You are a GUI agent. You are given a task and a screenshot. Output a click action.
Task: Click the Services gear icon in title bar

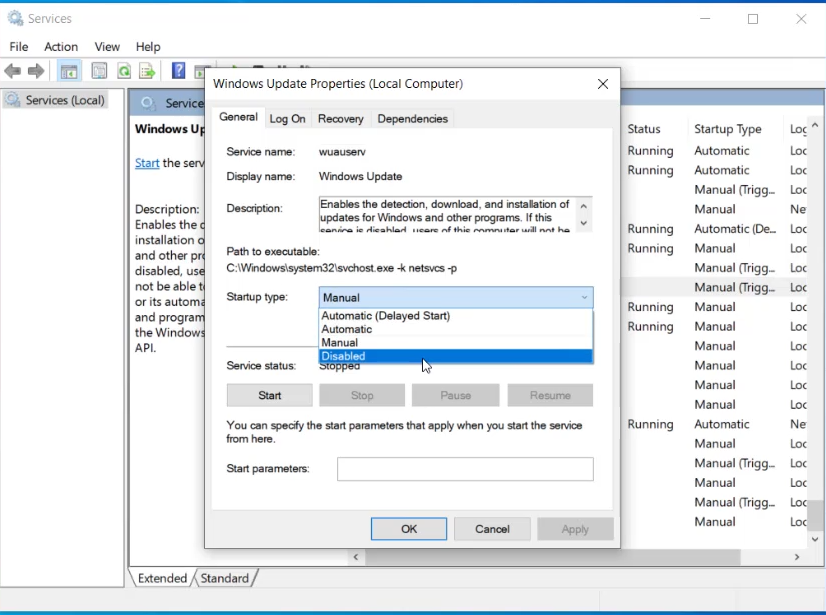15,18
